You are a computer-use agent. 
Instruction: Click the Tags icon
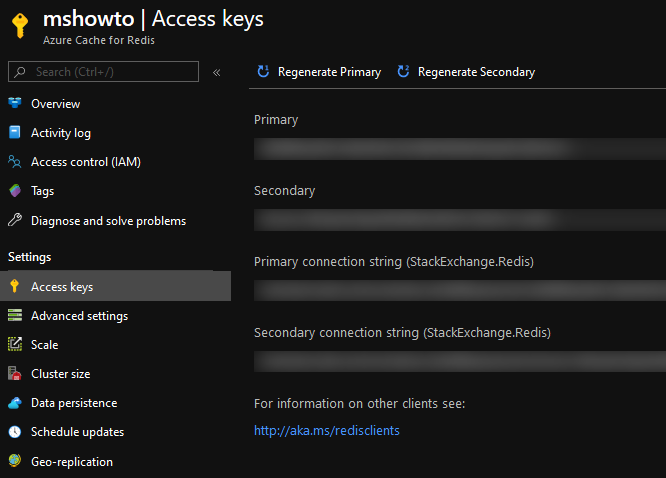[15, 190]
